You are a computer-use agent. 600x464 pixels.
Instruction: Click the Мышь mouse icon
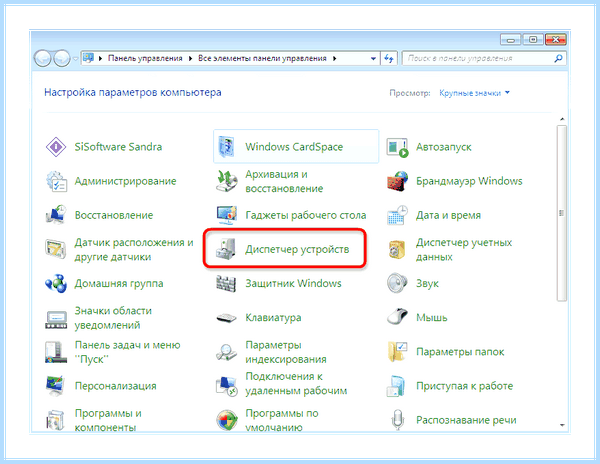397,317
